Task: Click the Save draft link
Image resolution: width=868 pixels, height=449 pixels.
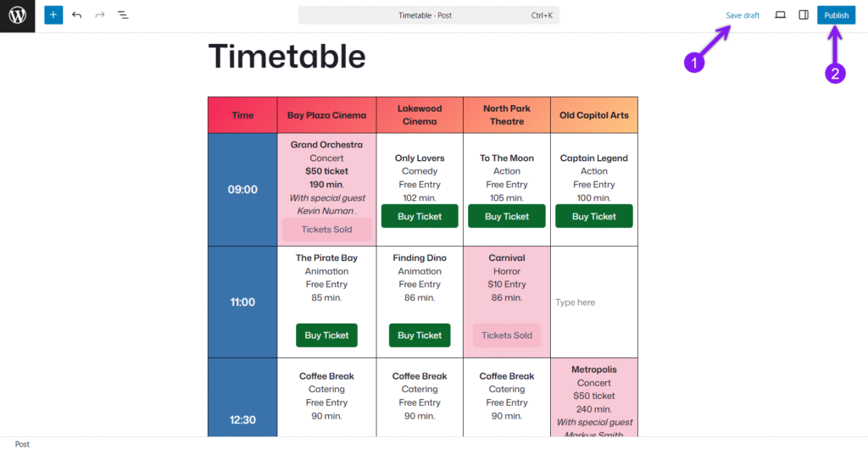Action: 743,15
